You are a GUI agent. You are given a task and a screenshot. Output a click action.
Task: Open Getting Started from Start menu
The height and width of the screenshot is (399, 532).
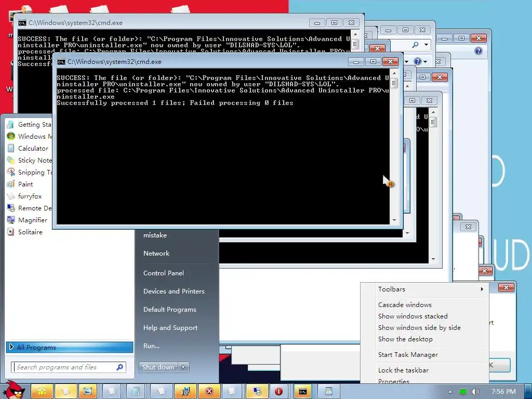click(x=29, y=125)
